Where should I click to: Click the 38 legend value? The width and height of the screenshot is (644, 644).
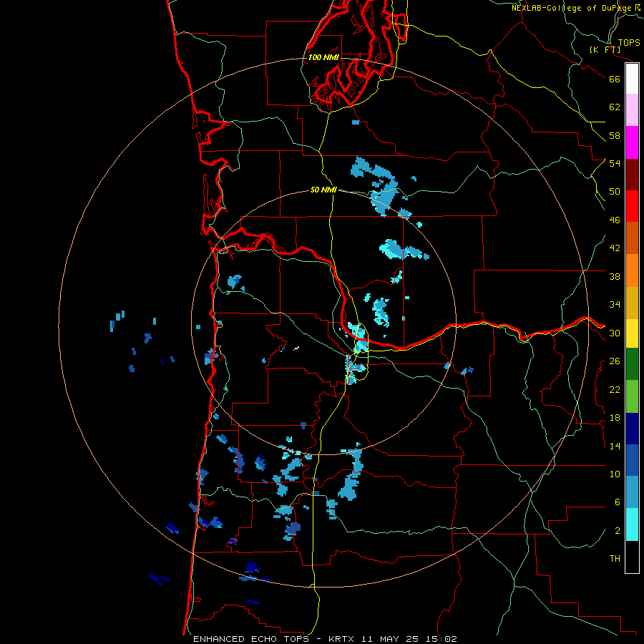click(615, 276)
